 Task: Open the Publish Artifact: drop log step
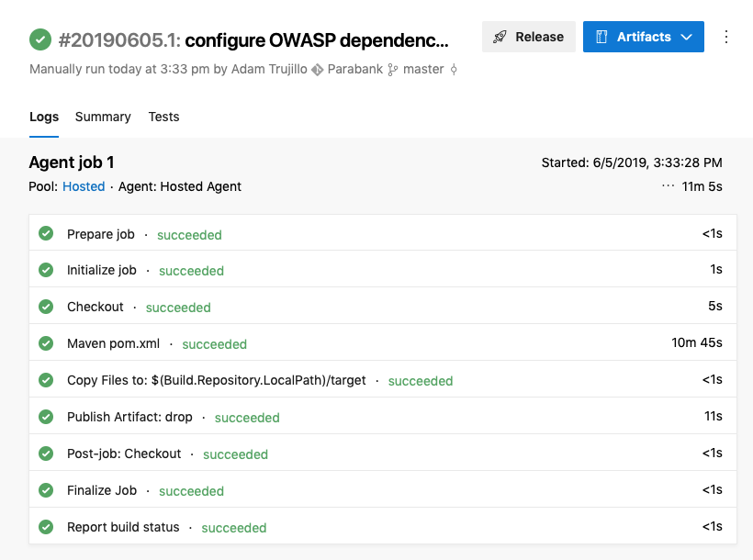click(x=383, y=416)
